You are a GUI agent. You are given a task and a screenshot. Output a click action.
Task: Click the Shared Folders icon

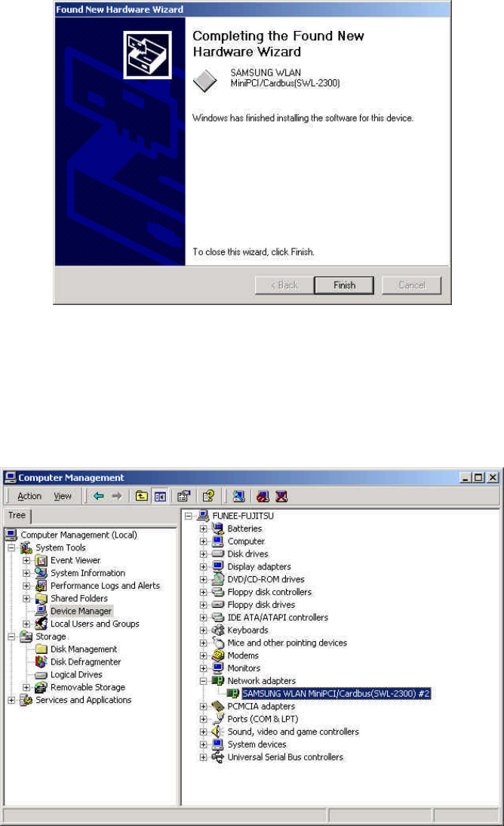pos(41,599)
